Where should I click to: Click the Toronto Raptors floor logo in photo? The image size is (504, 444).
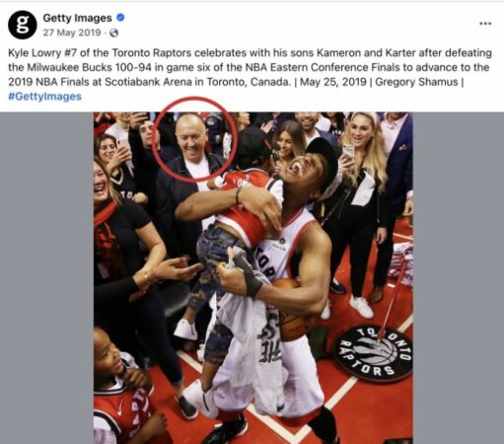click(x=373, y=353)
